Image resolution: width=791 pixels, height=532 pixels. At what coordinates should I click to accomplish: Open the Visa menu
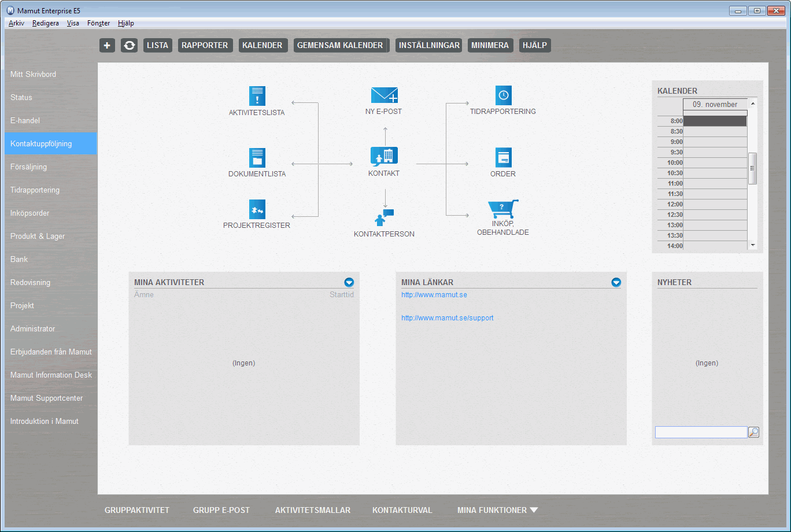point(73,23)
